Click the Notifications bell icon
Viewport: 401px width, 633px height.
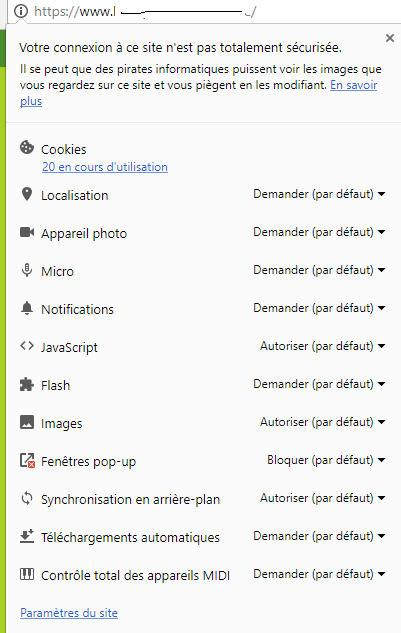(x=27, y=308)
